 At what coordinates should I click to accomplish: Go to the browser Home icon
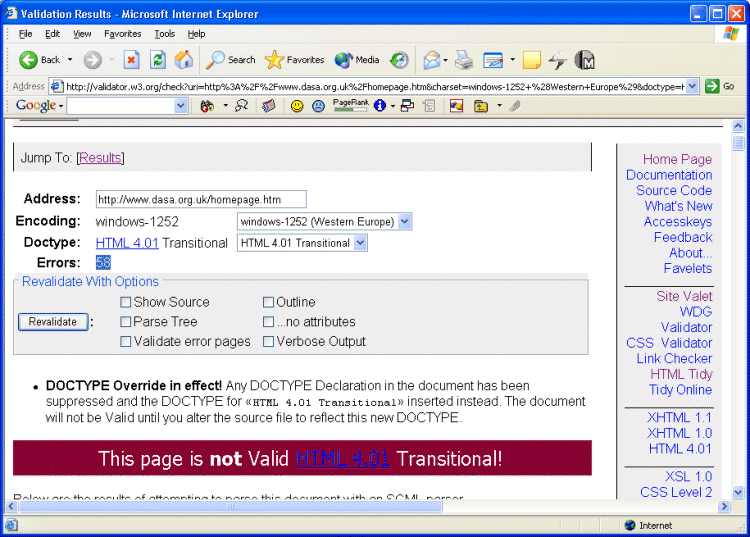click(x=184, y=60)
